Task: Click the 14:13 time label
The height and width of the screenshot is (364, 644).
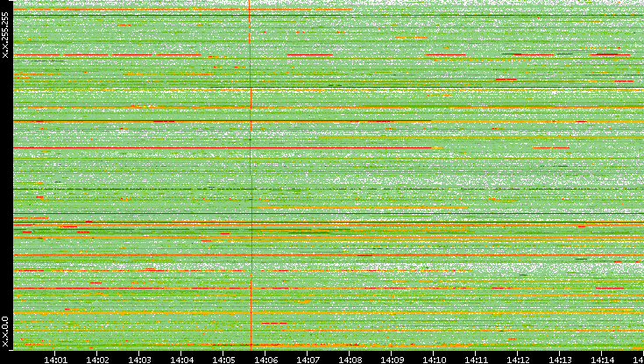Action: (x=560, y=360)
